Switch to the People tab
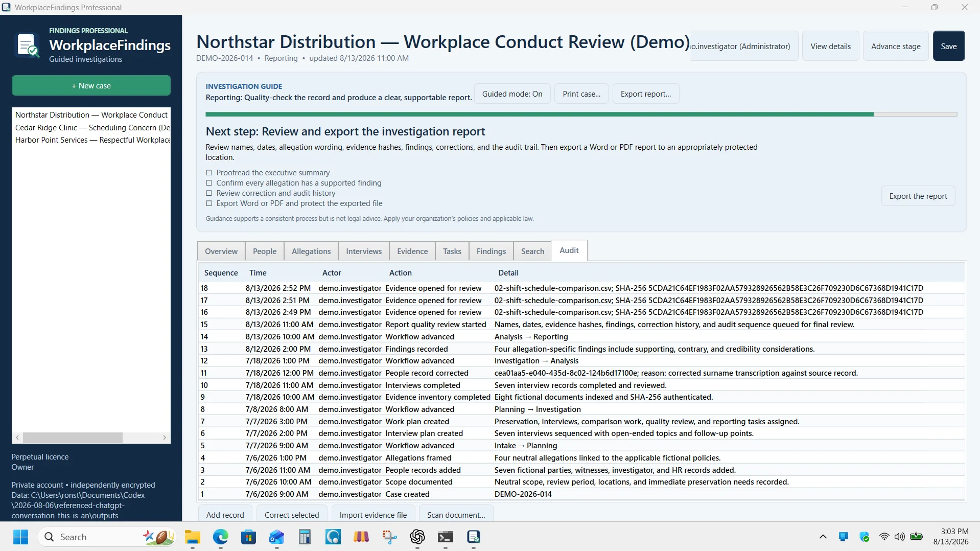The image size is (980, 551). tap(265, 251)
